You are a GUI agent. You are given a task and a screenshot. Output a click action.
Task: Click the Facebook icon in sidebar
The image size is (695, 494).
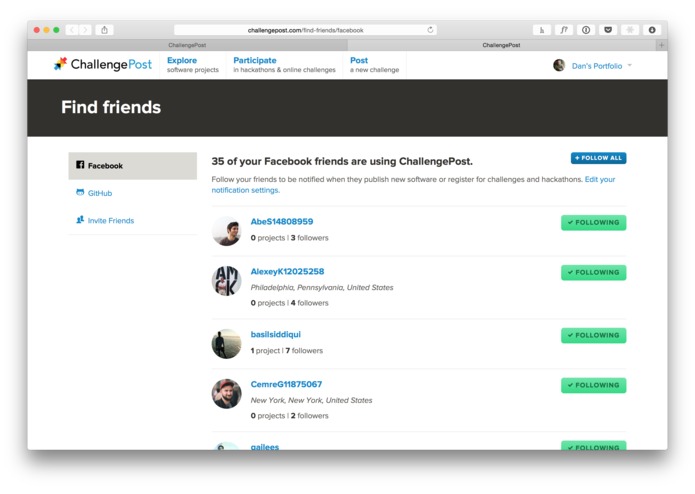(x=80, y=165)
